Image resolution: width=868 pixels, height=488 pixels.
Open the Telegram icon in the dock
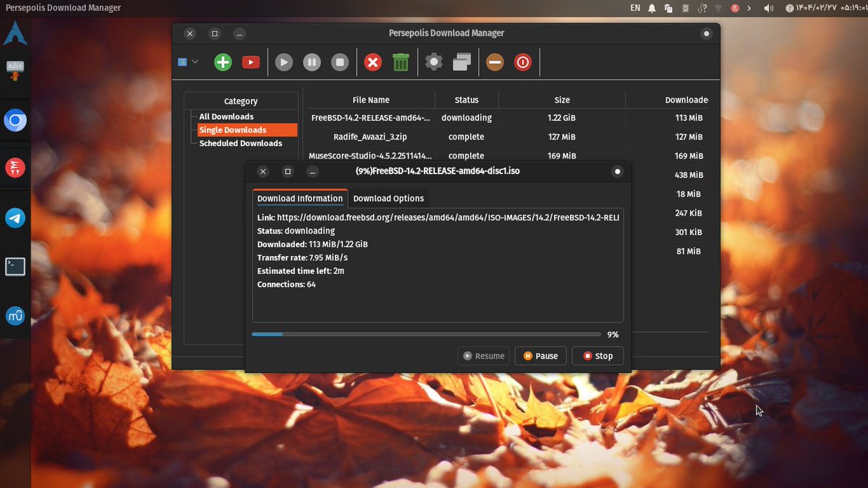[15, 218]
